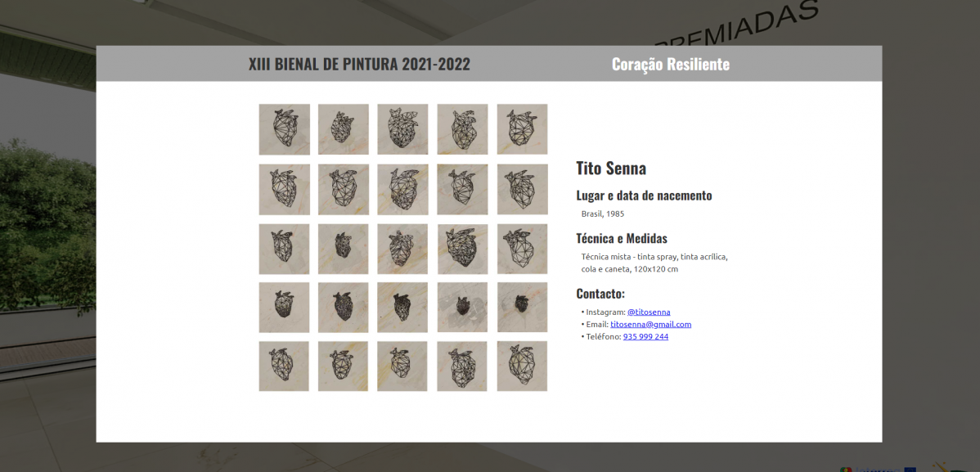Select the top-right heart painting in the grid
The height and width of the screenshot is (472, 980).
coord(522,129)
